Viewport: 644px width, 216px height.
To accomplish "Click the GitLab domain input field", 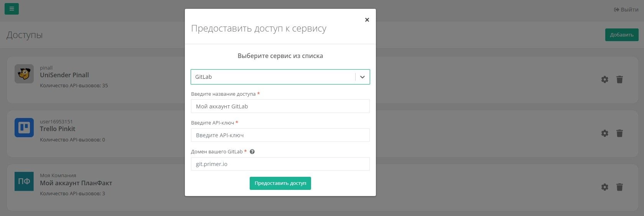I will point(280,164).
